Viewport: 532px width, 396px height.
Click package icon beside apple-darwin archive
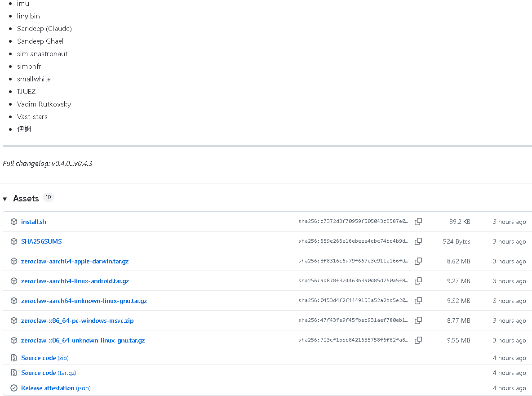(14, 261)
